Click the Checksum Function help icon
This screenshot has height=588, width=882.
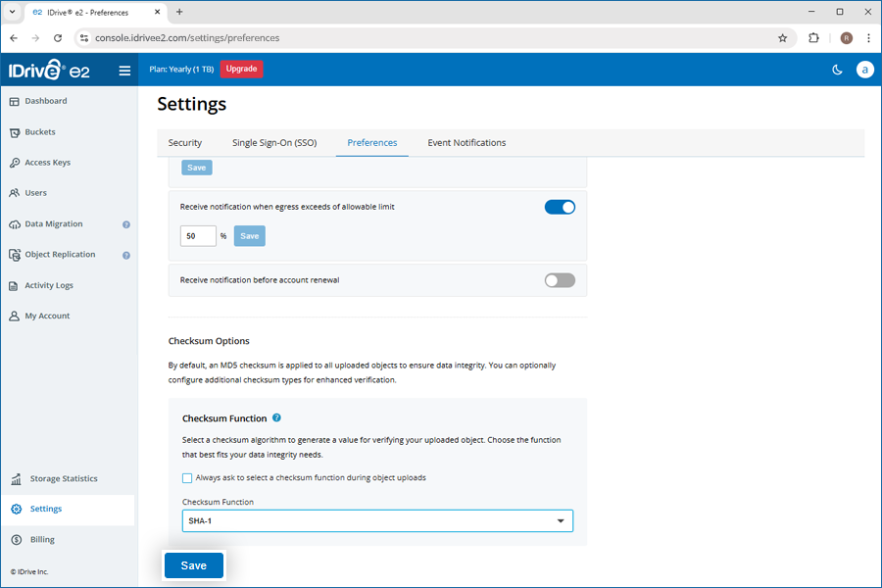[x=277, y=418]
